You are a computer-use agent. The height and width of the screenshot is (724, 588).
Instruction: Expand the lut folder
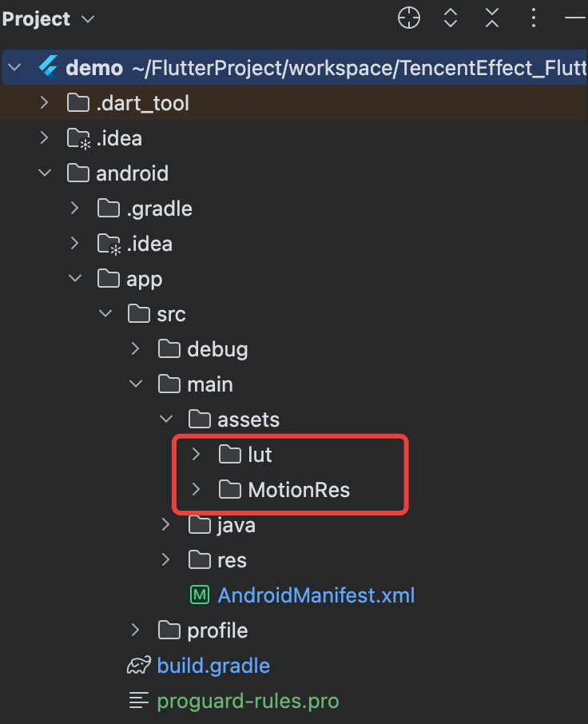(195, 454)
